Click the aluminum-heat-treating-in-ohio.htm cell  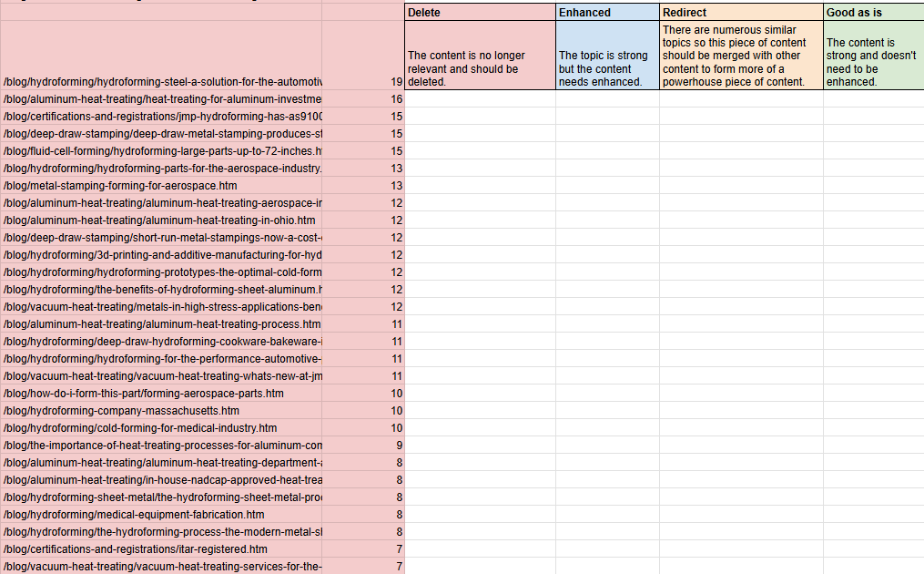coord(162,220)
